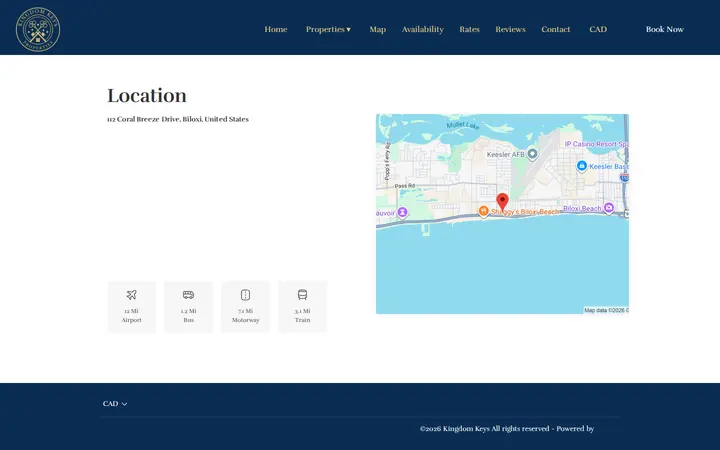Open CAD currency selector in header
The height and width of the screenshot is (450, 720).
pyautogui.click(x=598, y=29)
